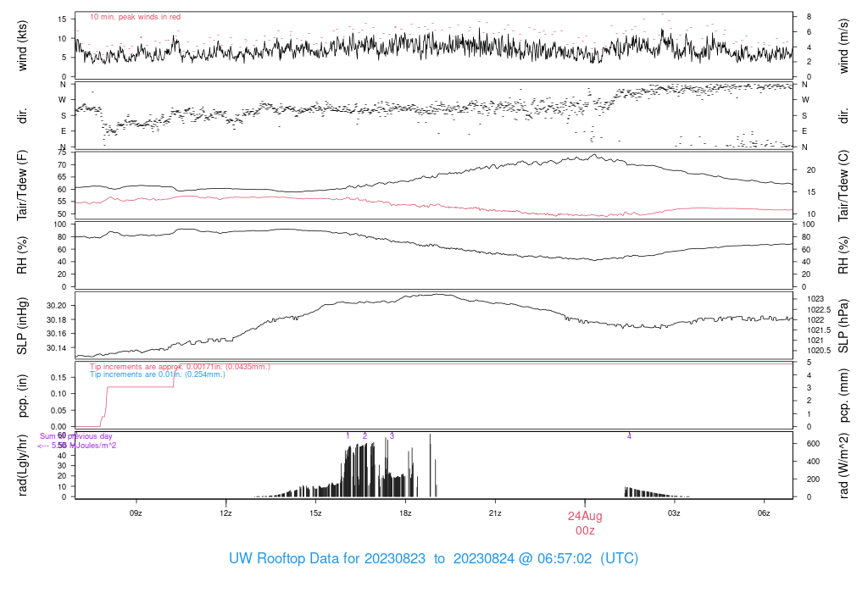Click the '15z' time axis tick

(x=315, y=513)
